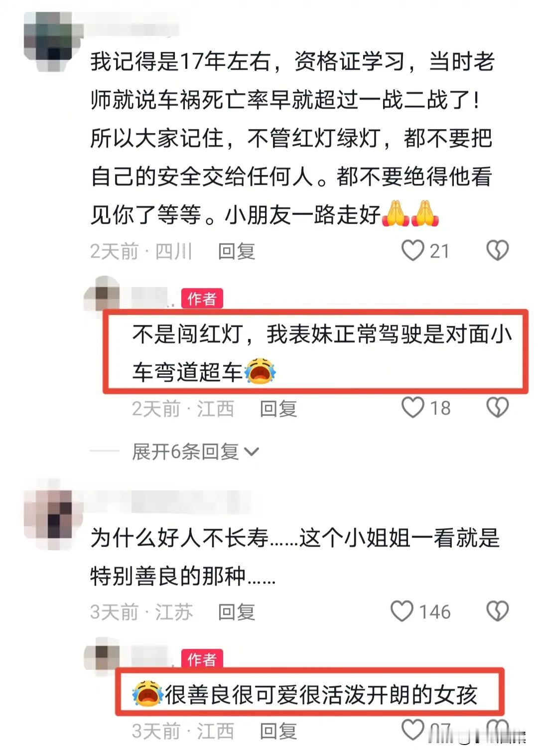538x756 pixels.
Task: Click the chevron next to 展开6条回复
Action: tap(252, 452)
